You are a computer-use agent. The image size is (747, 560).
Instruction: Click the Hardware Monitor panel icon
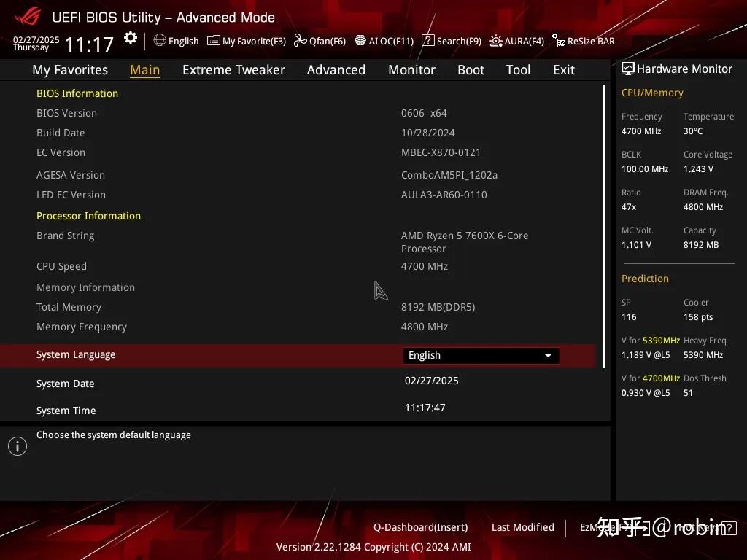[x=628, y=69]
